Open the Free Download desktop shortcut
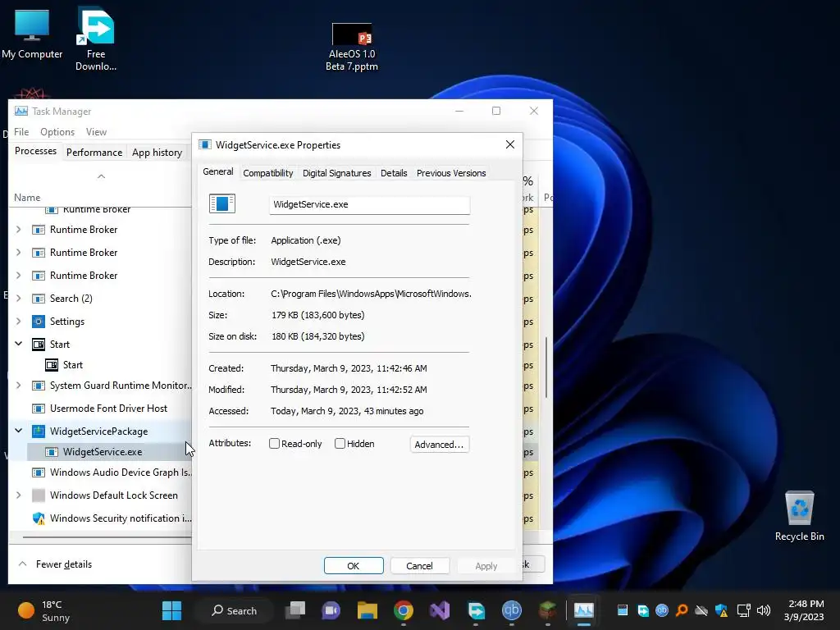 pyautogui.click(x=96, y=39)
